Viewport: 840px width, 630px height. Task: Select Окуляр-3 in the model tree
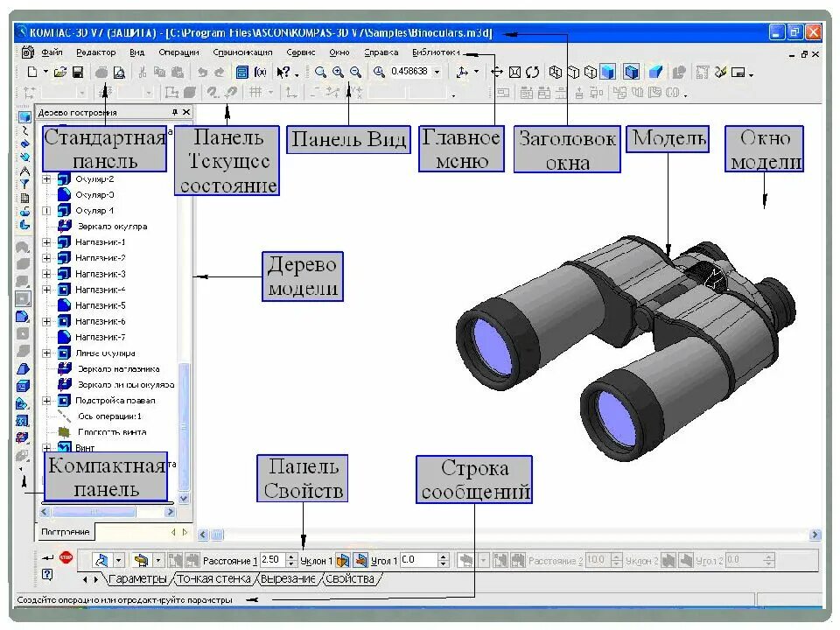(x=94, y=195)
